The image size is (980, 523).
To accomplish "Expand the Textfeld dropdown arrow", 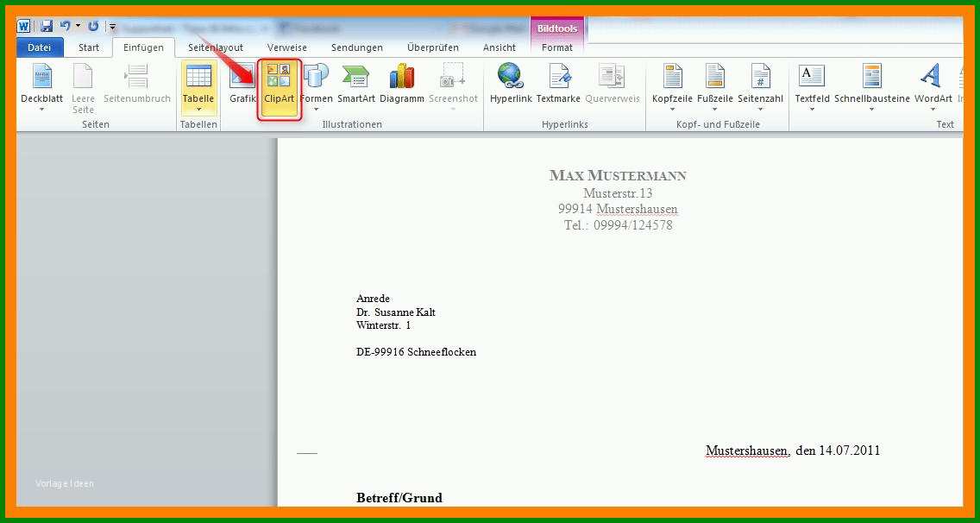I will 812,110.
